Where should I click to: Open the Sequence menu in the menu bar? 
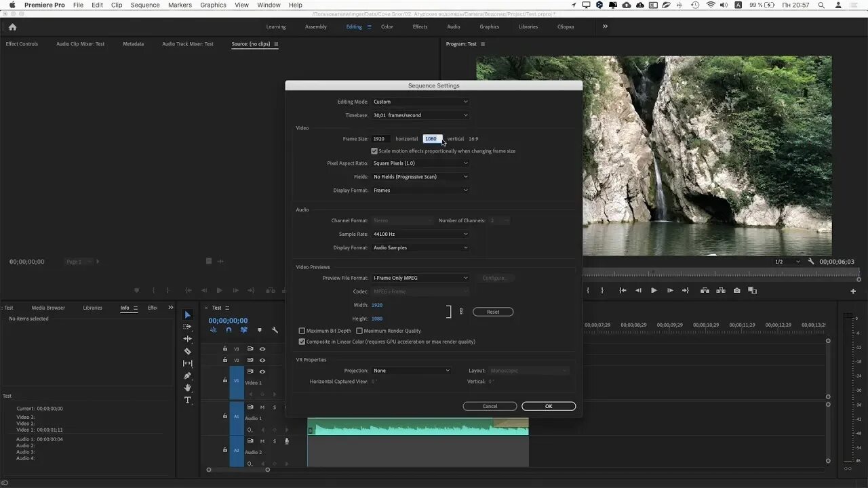[144, 5]
